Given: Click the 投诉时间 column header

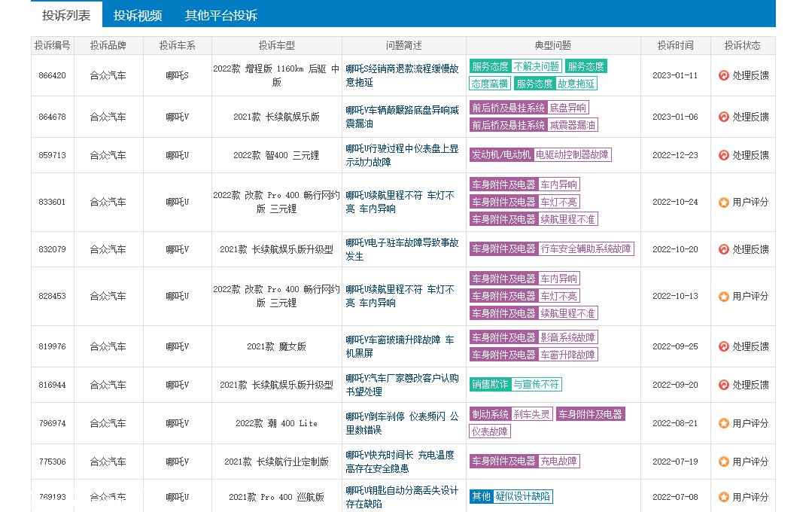Looking at the screenshot, I should coord(675,46).
